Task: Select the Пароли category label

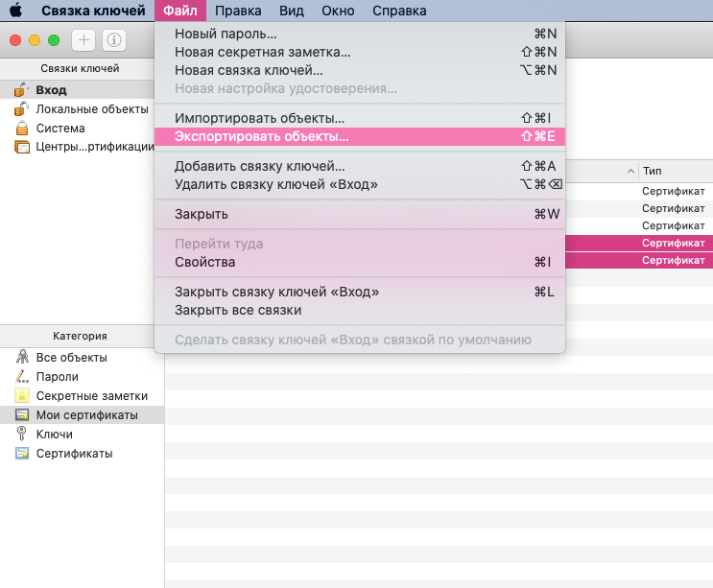Action: (x=58, y=377)
